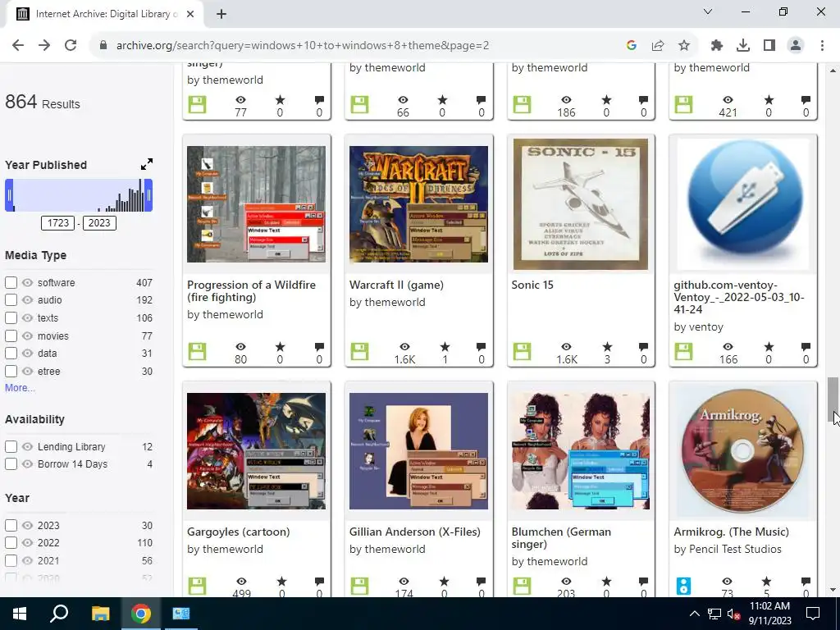Open the Blumchen theme thumbnail
The height and width of the screenshot is (630, 840).
pyautogui.click(x=581, y=451)
